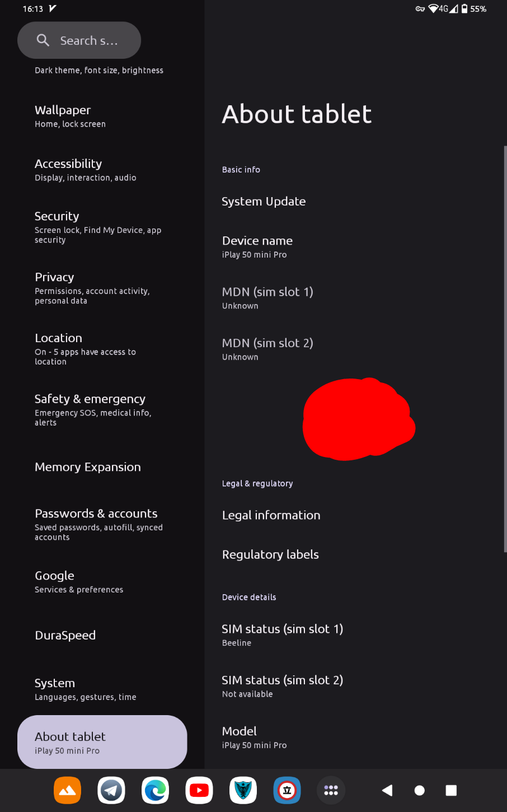The width and height of the screenshot is (507, 812).
Task: Open the blue shield app icon
Action: (x=243, y=790)
